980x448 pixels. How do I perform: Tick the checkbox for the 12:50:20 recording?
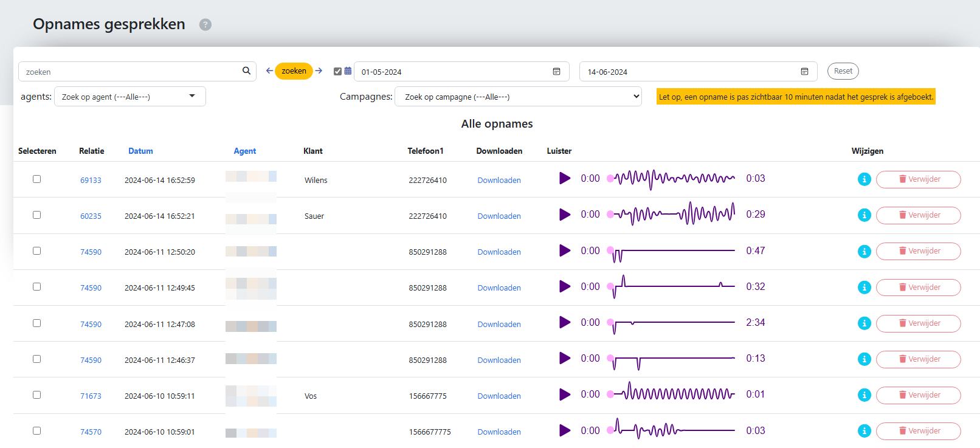36,251
